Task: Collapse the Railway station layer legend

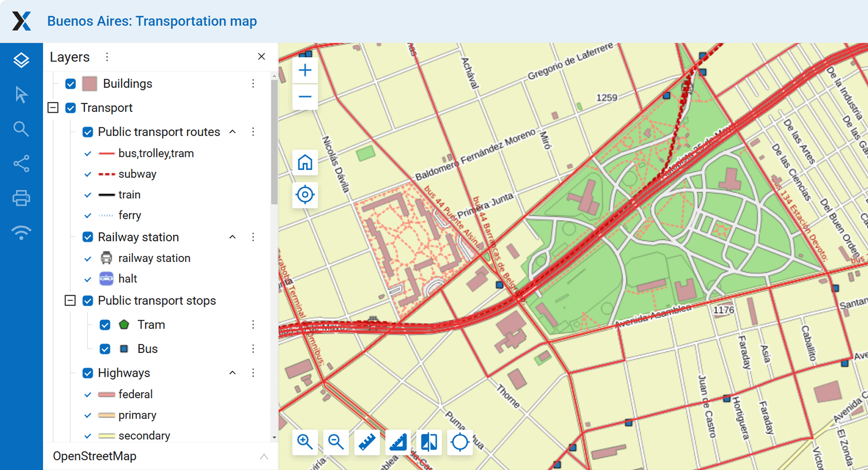Action: [x=232, y=237]
